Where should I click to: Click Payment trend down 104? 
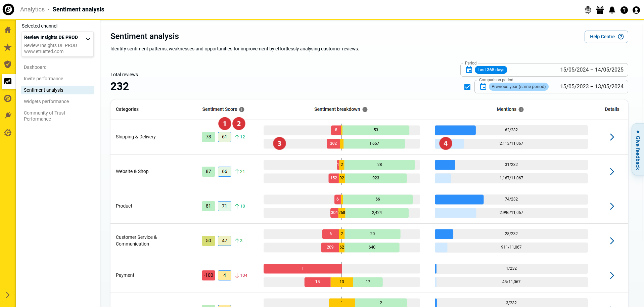241,275
